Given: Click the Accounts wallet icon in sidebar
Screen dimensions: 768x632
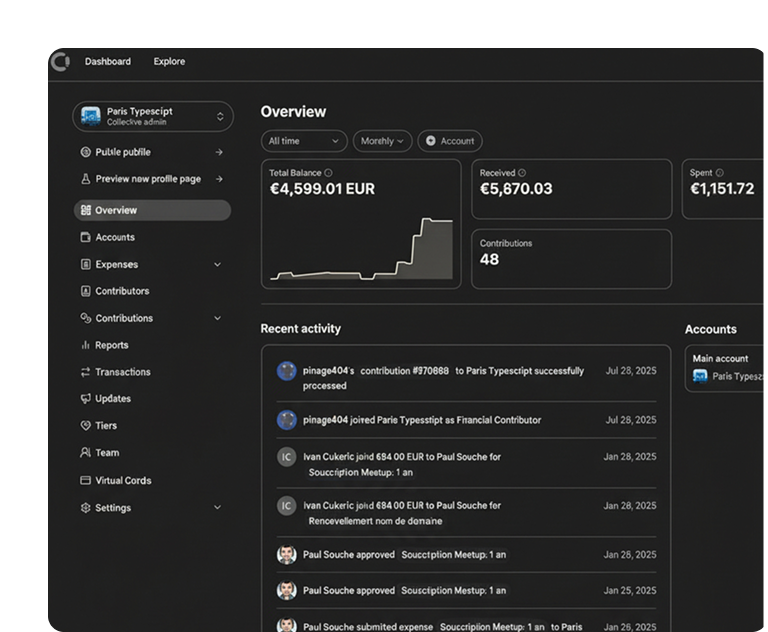Looking at the screenshot, I should pyautogui.click(x=86, y=238).
